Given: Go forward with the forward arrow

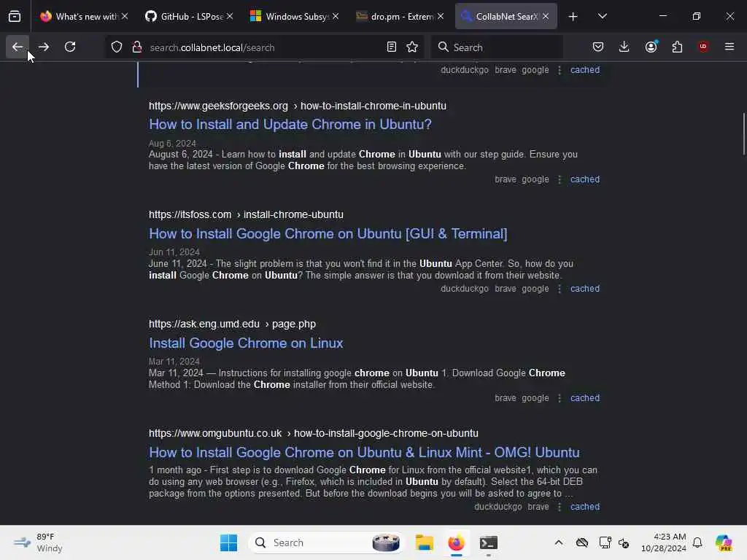Looking at the screenshot, I should coord(43,47).
